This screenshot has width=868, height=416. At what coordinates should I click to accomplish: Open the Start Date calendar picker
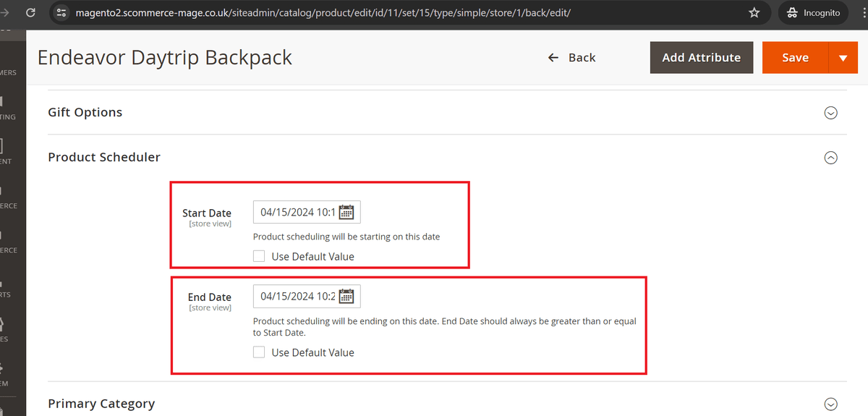(346, 213)
